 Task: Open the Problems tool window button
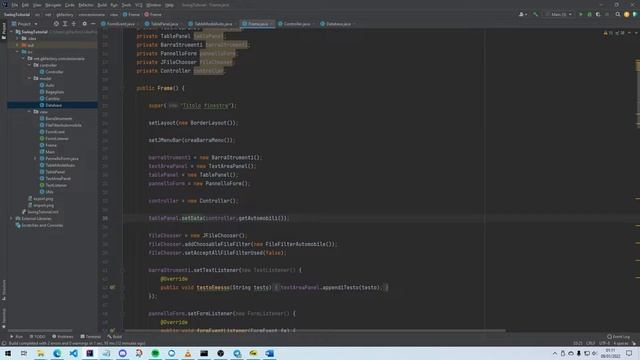click(x=62, y=336)
